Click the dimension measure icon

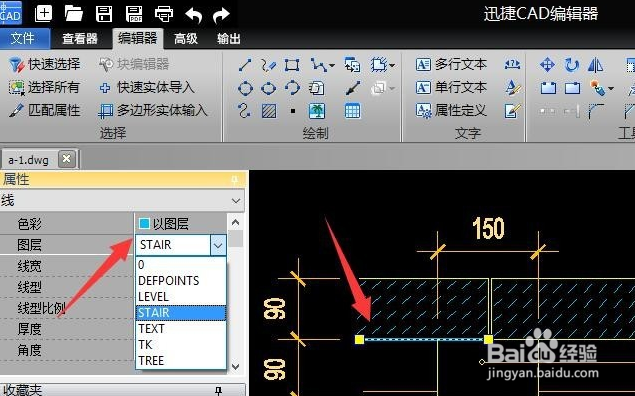(512, 65)
